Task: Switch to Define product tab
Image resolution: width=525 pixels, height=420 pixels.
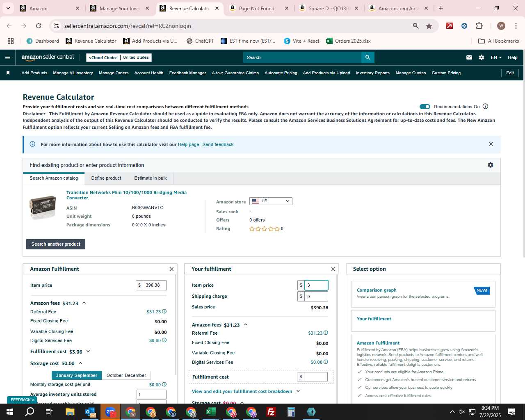Action: tap(106, 178)
